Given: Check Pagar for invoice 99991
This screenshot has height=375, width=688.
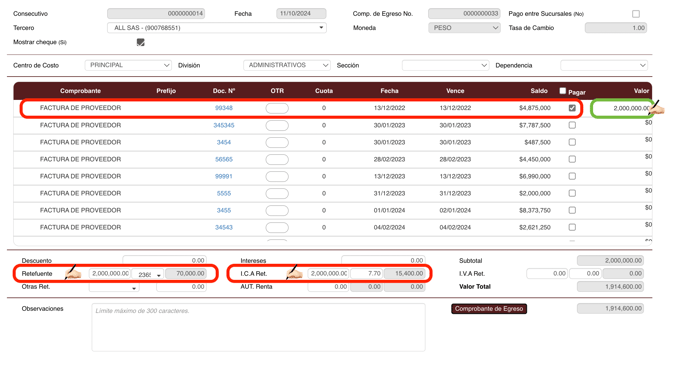Looking at the screenshot, I should coord(572,176).
